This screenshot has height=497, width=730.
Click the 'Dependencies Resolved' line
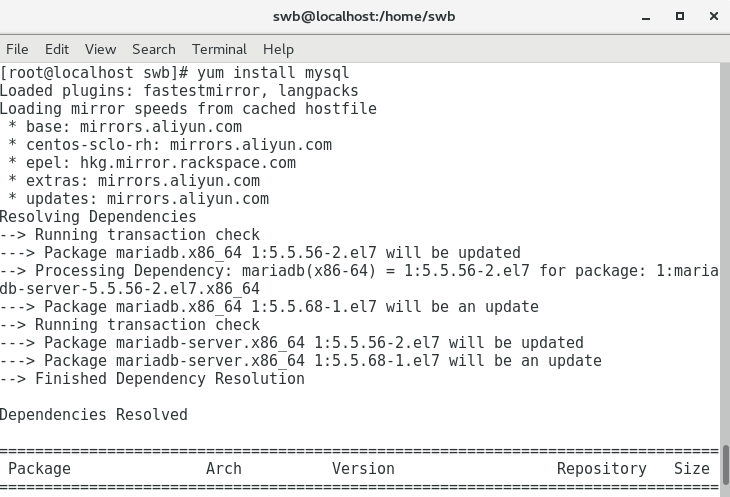point(94,415)
